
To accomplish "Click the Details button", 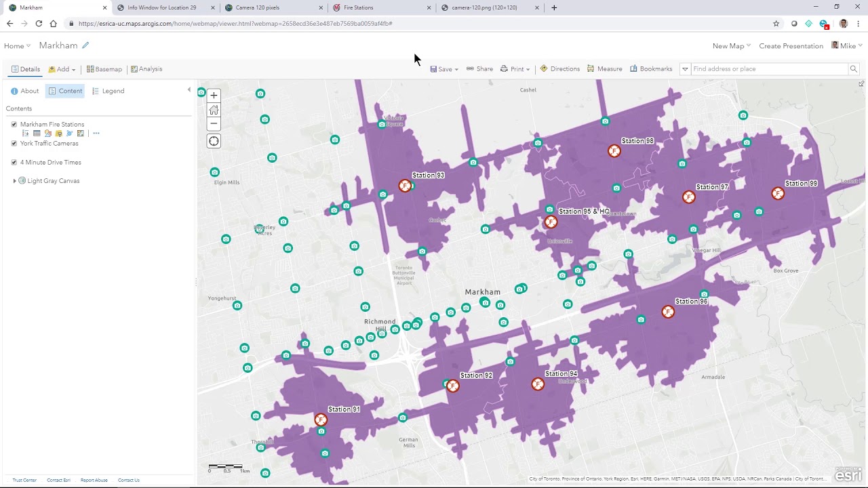I will [26, 69].
